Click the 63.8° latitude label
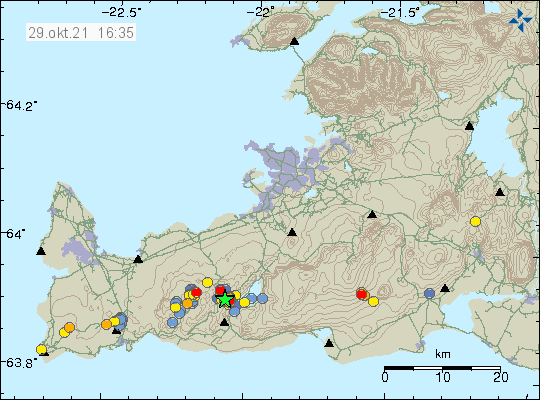The height and width of the screenshot is (400, 540). pyautogui.click(x=21, y=363)
